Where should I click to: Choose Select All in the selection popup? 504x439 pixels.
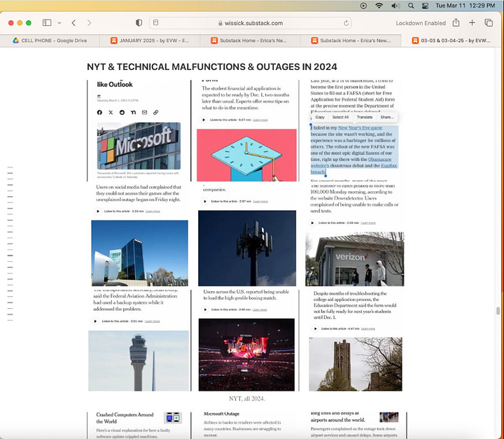point(340,117)
